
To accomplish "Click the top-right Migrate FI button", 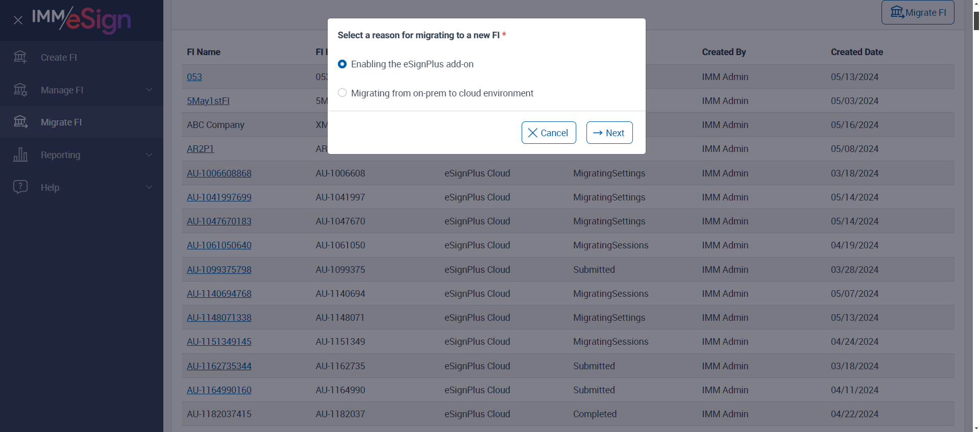I will point(917,12).
